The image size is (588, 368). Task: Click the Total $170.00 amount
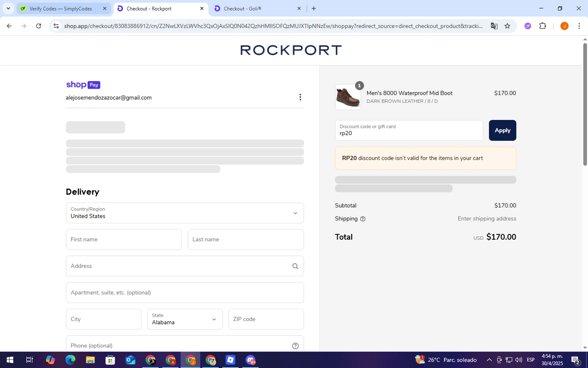(501, 237)
